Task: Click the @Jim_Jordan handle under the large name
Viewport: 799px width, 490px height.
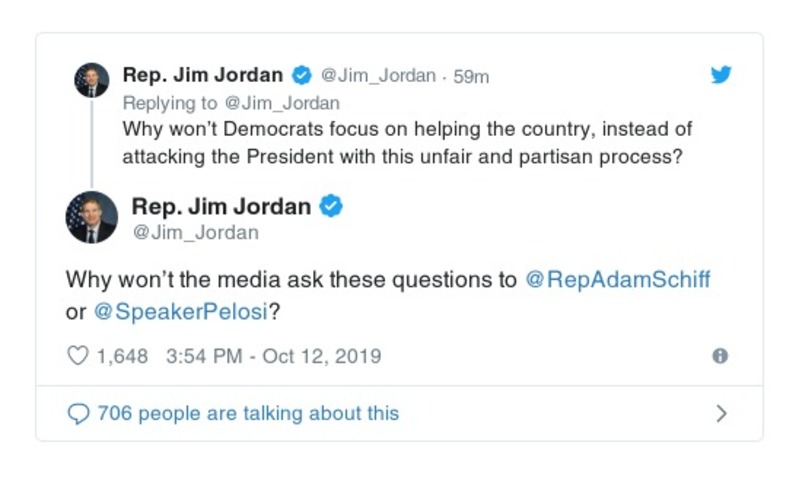Action: pos(195,233)
